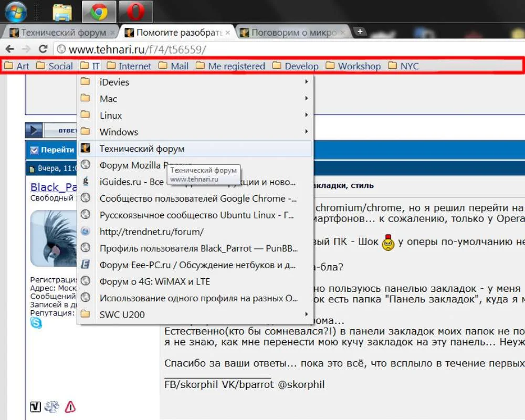Expand the iDevies submenu folder

pos(195,82)
